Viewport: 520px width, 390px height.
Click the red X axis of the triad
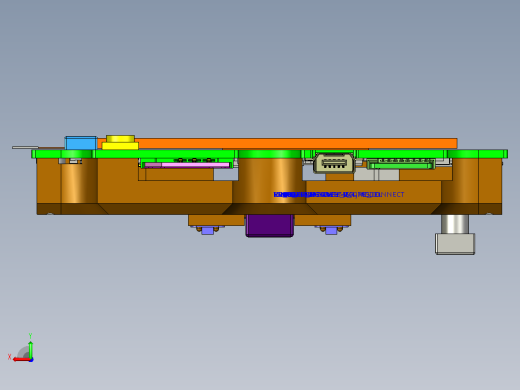click(21, 359)
